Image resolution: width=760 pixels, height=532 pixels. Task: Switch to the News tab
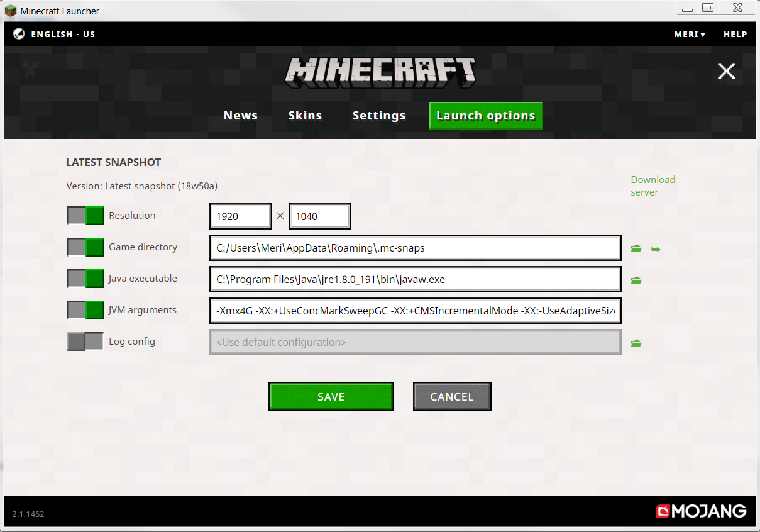click(241, 116)
